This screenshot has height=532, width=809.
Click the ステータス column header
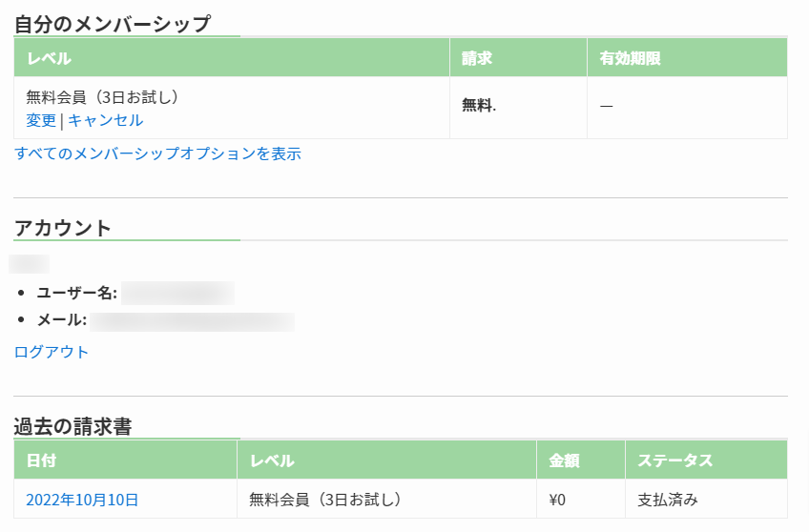coord(674,460)
